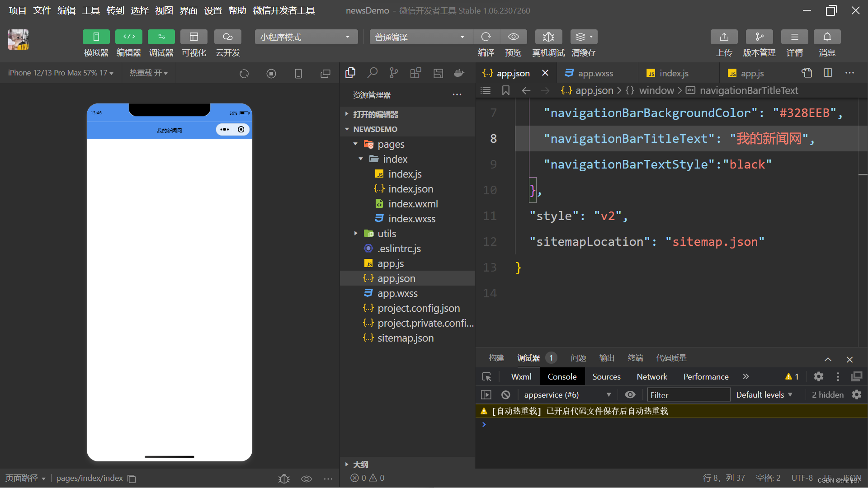Image resolution: width=868 pixels, height=488 pixels.
Task: Open the 小程序模式 mode dropdown
Action: (306, 37)
